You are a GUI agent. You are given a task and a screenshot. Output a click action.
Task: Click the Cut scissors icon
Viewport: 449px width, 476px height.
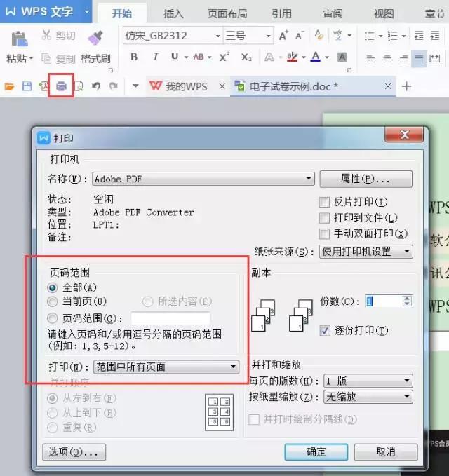pos(46,35)
